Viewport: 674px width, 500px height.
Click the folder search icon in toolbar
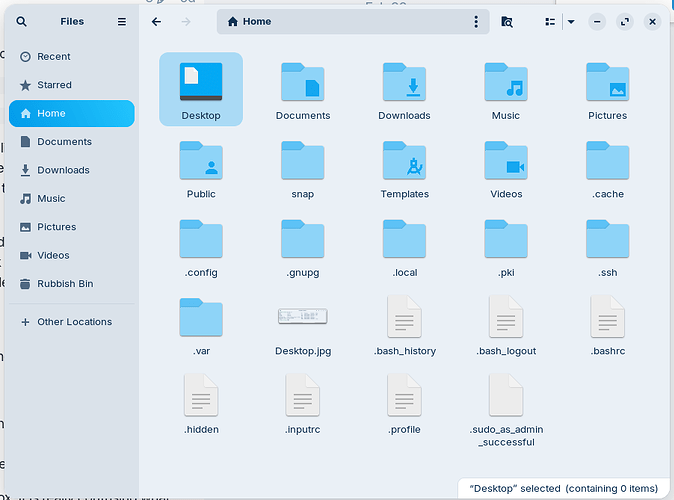(x=507, y=21)
